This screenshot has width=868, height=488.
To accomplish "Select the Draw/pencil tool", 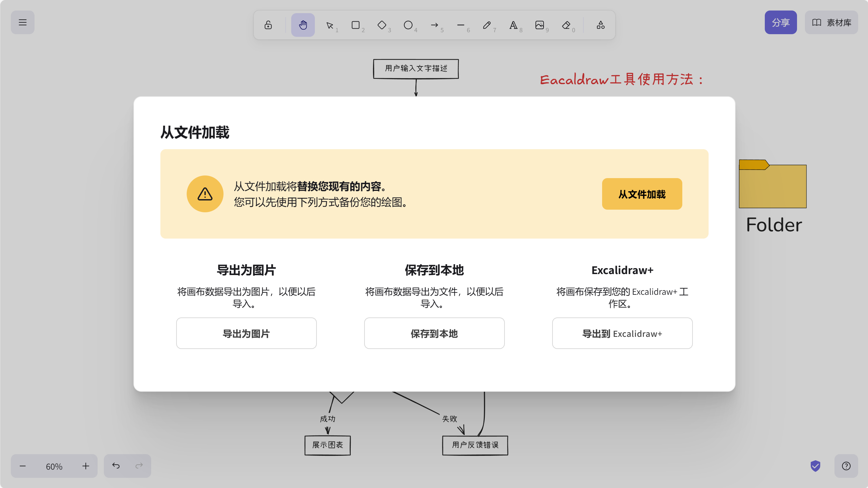I will click(487, 25).
